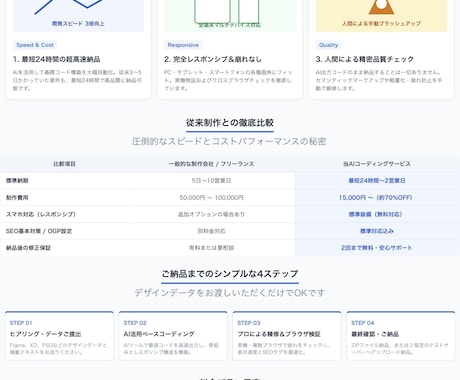The image size is (460, 380).
Task: Click step title 'AI活用ベースコーディング'
Action: 159,334
